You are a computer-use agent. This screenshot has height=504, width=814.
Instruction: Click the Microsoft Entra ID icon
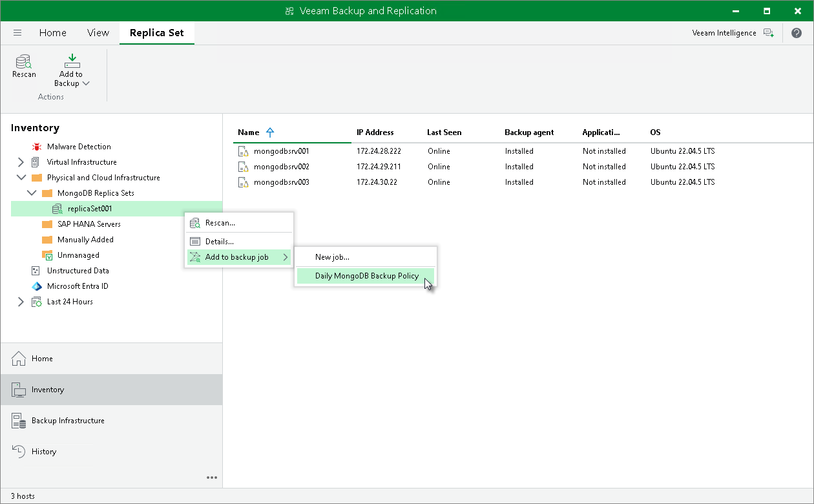coord(36,286)
